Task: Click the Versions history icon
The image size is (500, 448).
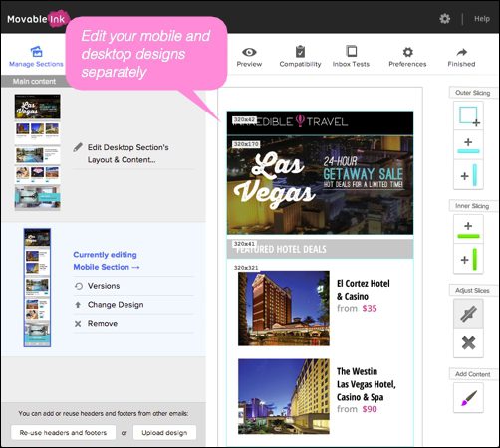Action: 79,286
